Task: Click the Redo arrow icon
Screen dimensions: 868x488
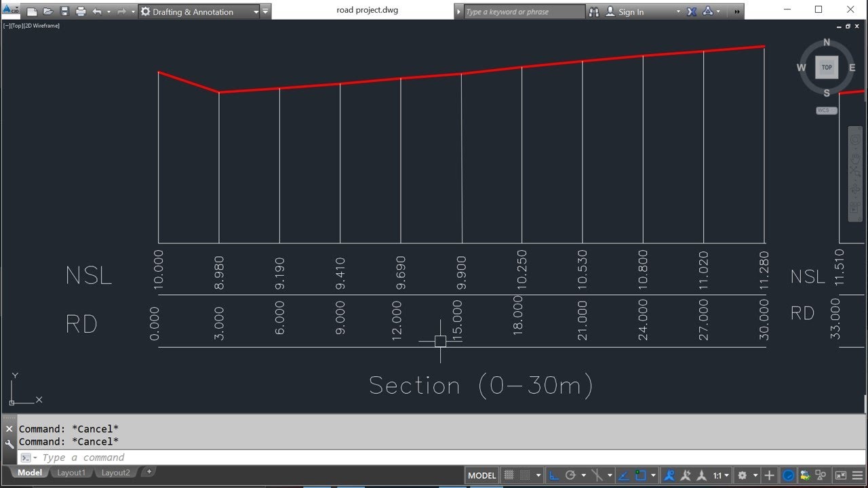Action: [x=121, y=12]
